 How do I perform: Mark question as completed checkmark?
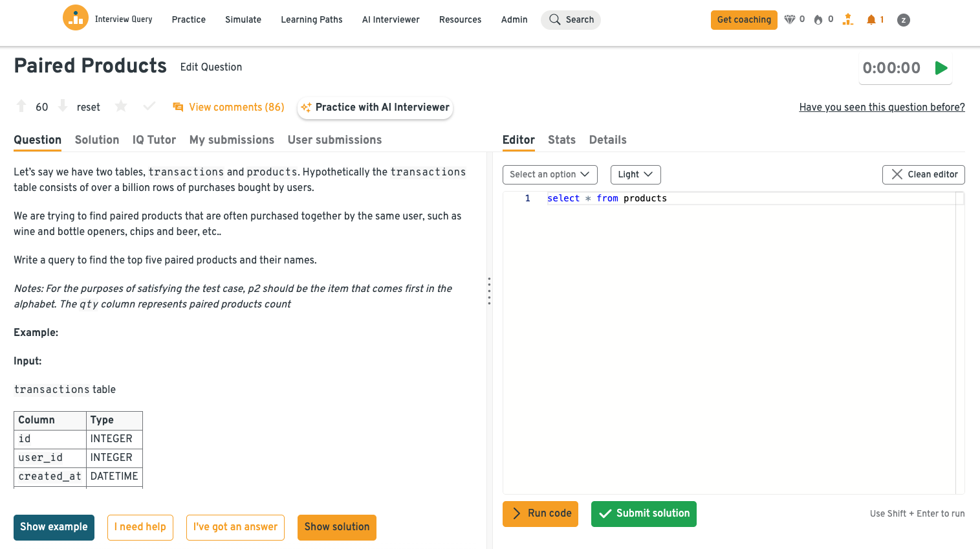pyautogui.click(x=149, y=106)
